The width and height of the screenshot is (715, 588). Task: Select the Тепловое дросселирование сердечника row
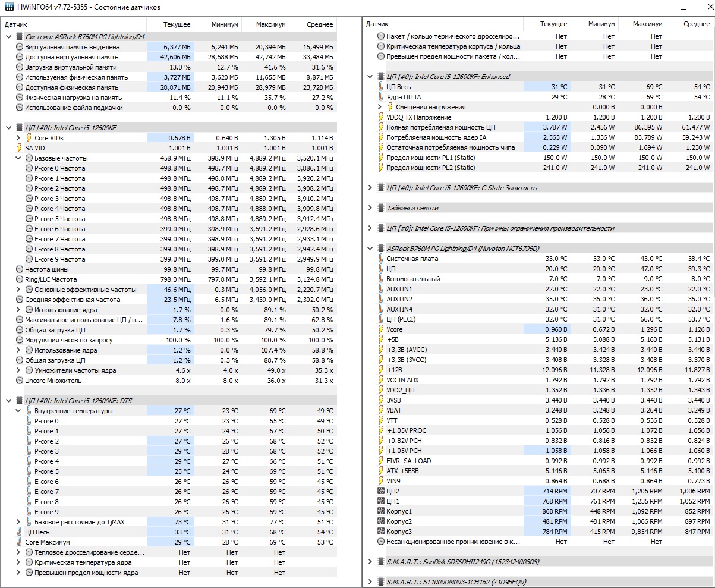coord(169,552)
